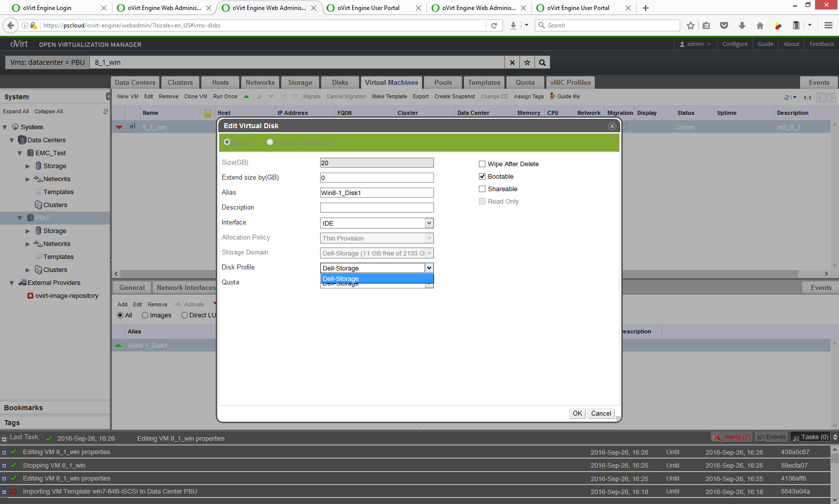The image size is (839, 504).
Task: Click the refresh icon in System panel
Action: 105,111
